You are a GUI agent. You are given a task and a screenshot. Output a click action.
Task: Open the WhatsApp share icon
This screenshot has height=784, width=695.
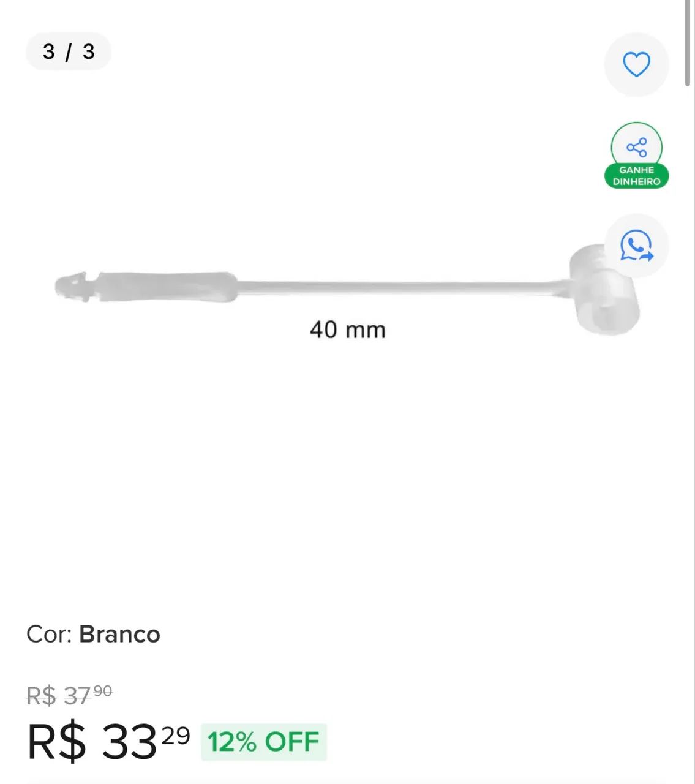[x=636, y=246]
